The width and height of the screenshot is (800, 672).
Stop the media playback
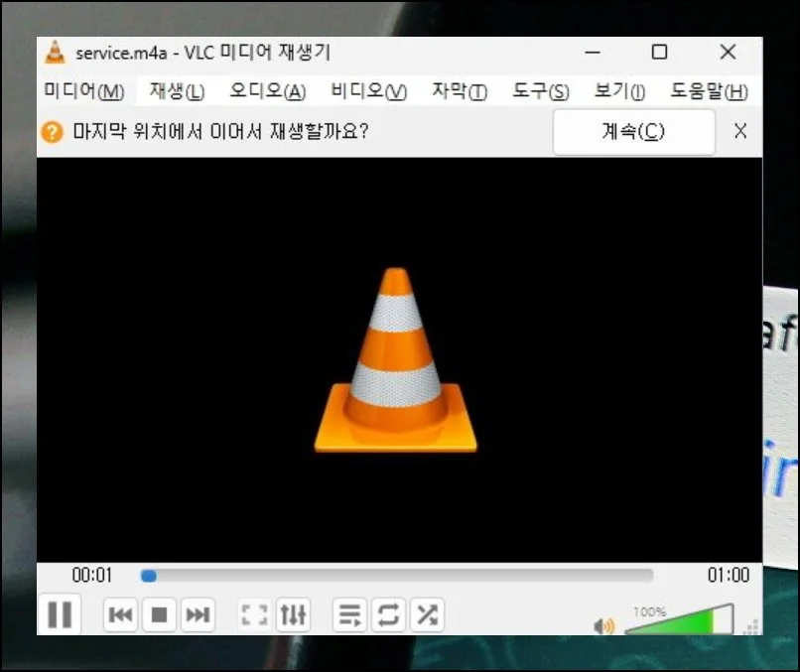click(159, 615)
